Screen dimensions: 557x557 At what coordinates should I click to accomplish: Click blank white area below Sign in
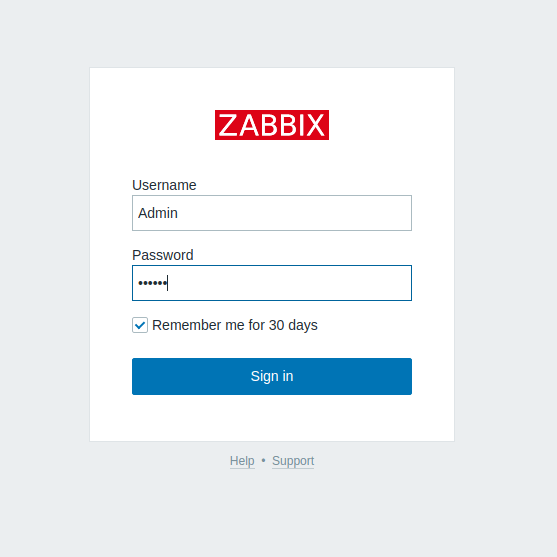(272, 418)
